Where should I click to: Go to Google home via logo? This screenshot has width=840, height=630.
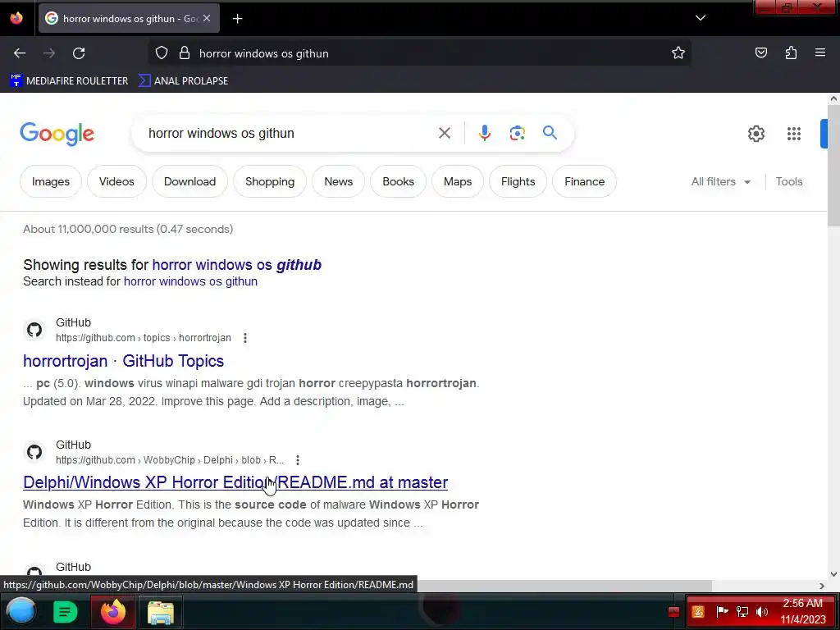[57, 134]
